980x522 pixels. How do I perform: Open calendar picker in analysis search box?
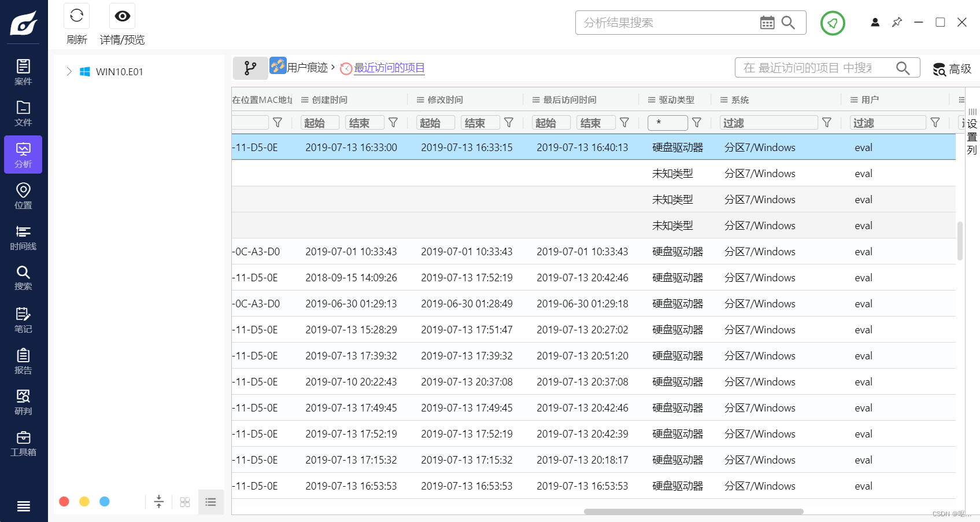click(767, 23)
